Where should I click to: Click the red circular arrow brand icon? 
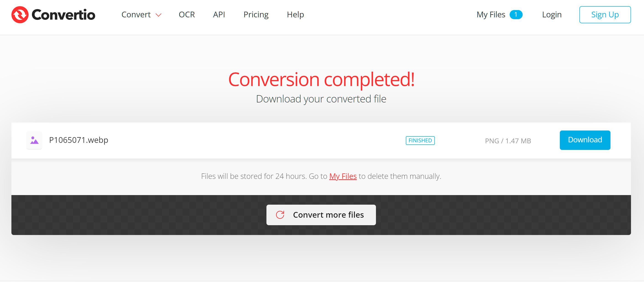point(20,14)
